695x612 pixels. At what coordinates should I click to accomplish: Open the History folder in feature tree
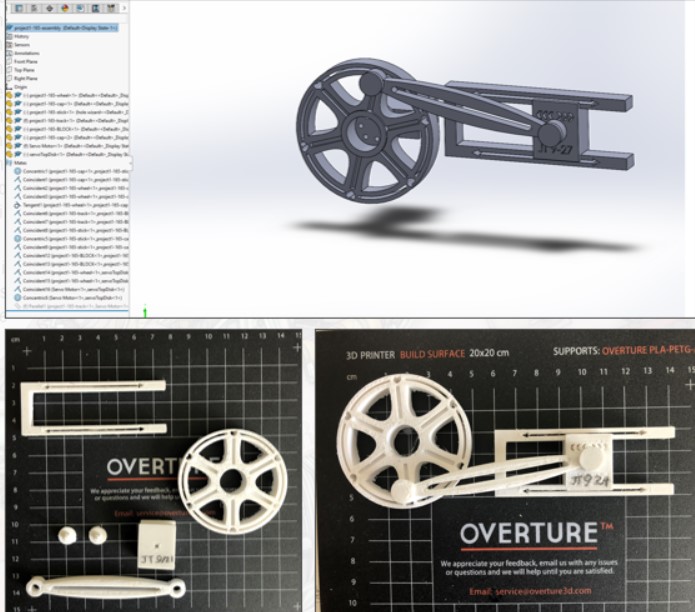[x=22, y=37]
